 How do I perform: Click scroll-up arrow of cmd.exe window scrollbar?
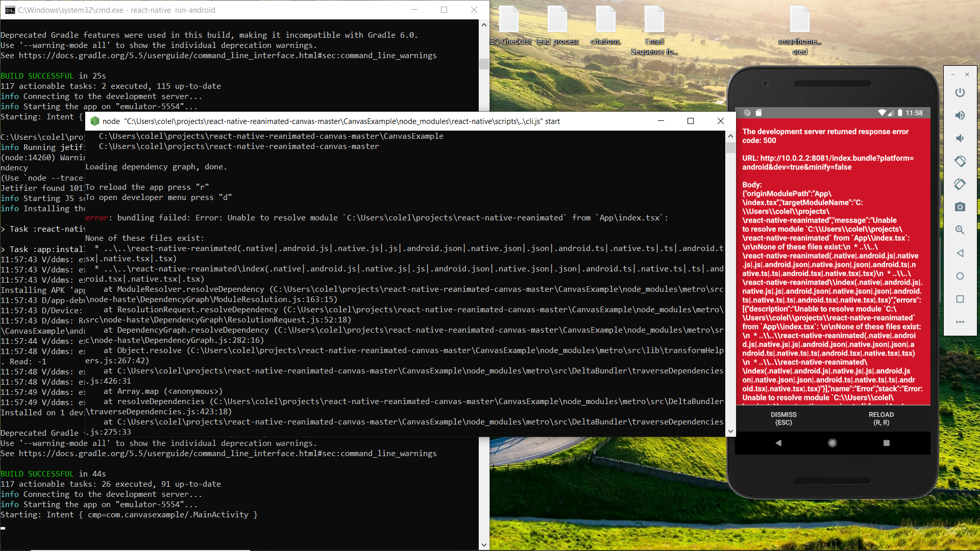[484, 24]
